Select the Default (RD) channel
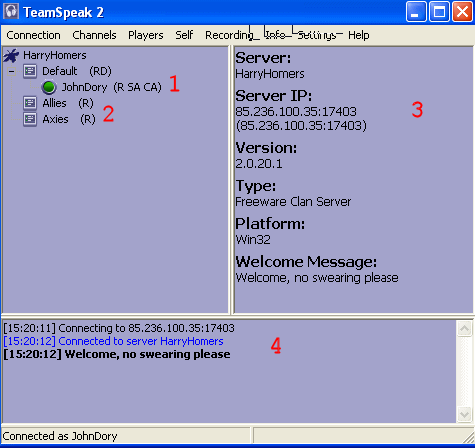 (77, 71)
